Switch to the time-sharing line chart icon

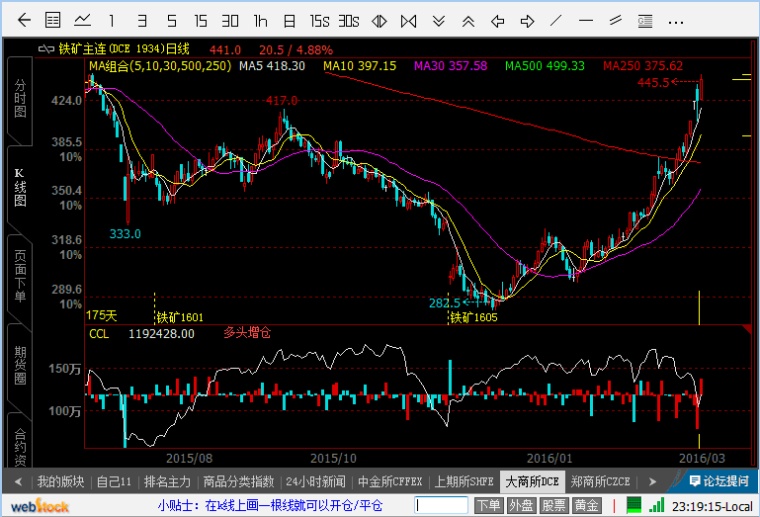click(82, 20)
